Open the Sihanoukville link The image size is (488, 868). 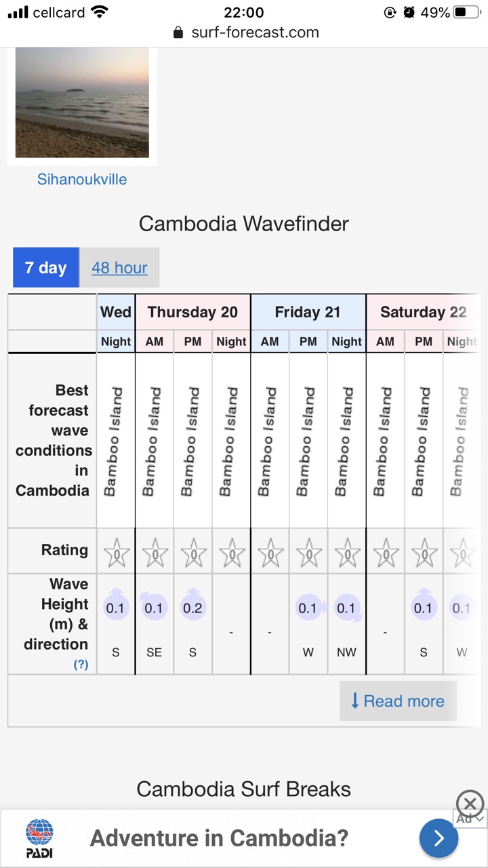pyautogui.click(x=82, y=179)
